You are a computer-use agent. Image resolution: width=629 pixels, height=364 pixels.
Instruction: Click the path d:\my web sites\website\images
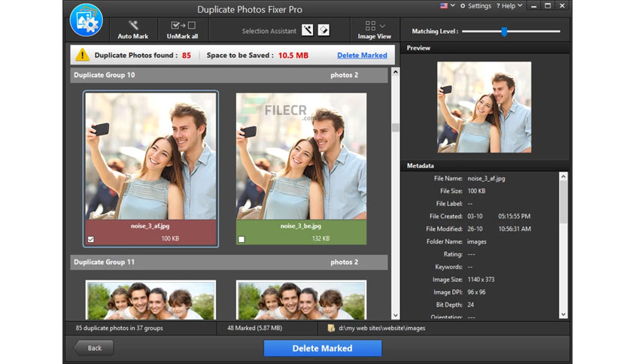pyautogui.click(x=382, y=328)
